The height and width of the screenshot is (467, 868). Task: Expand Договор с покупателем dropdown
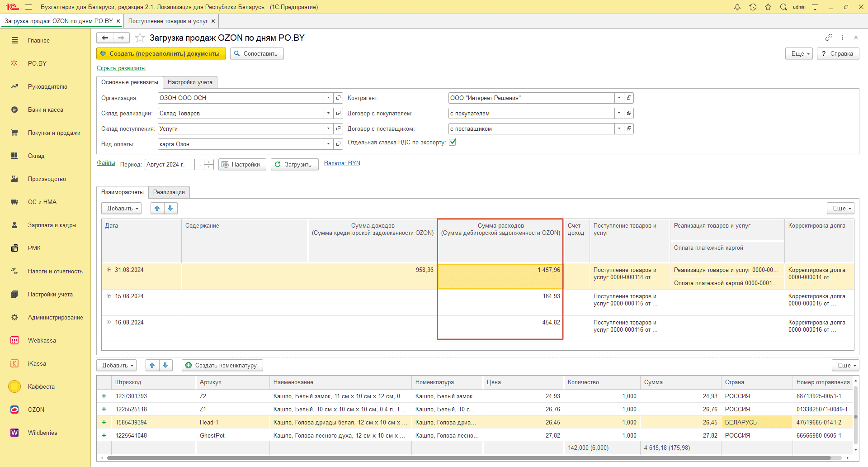tap(619, 113)
